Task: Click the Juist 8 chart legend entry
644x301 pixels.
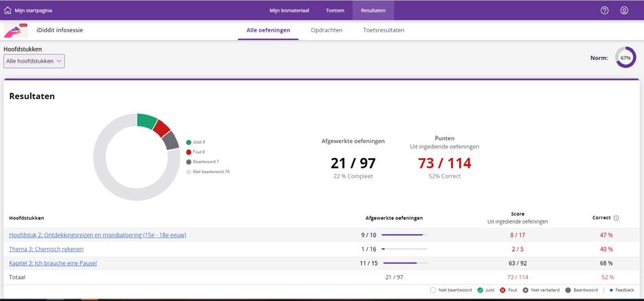Action: (195, 142)
